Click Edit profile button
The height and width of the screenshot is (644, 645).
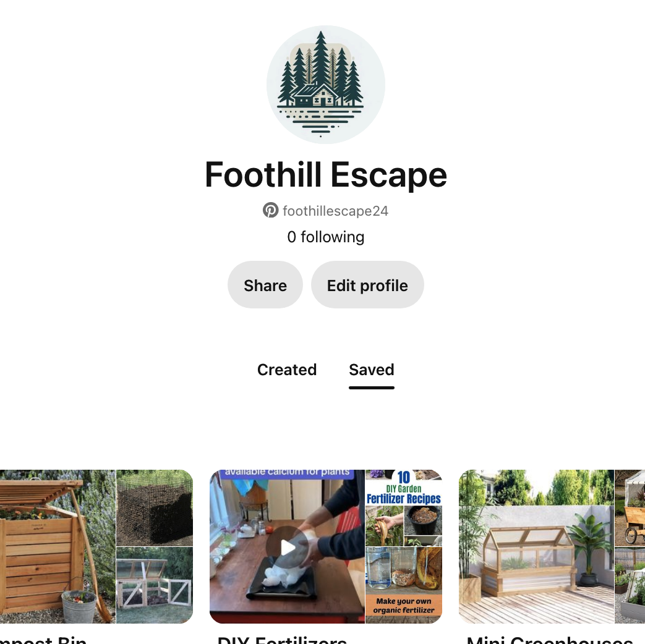pyautogui.click(x=367, y=285)
